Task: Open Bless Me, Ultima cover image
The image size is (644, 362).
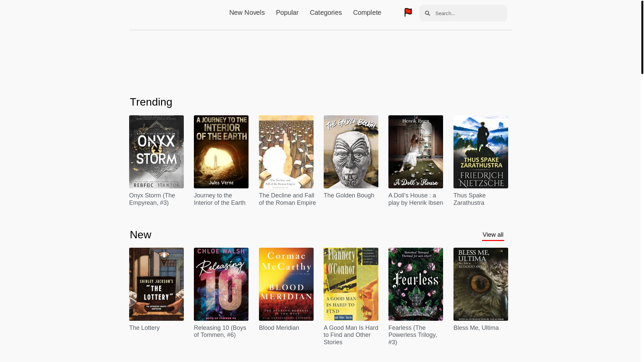Action: [x=481, y=284]
